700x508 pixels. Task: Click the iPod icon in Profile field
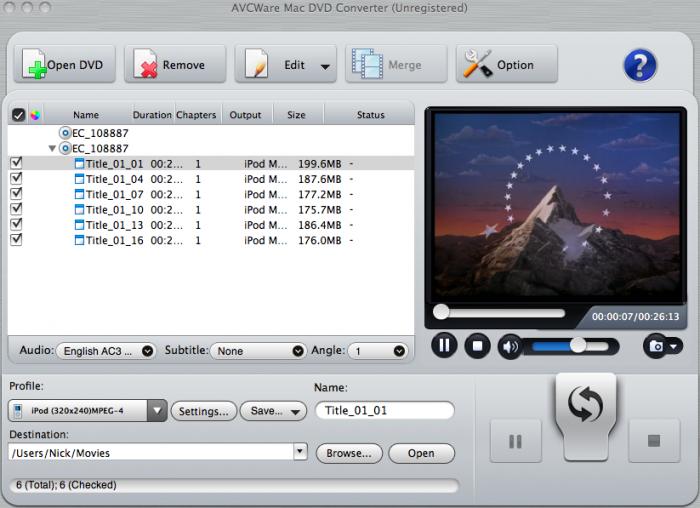pos(18,411)
